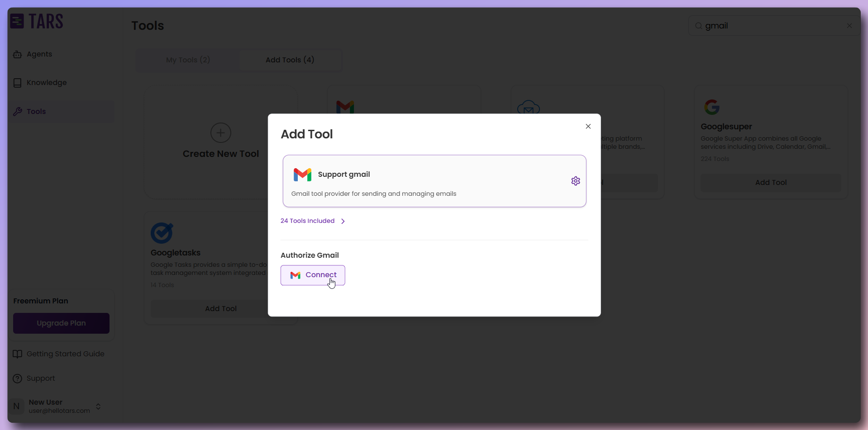Image resolution: width=868 pixels, height=430 pixels.
Task: Click the Gmail icon in Support gmail card
Action: (x=302, y=175)
